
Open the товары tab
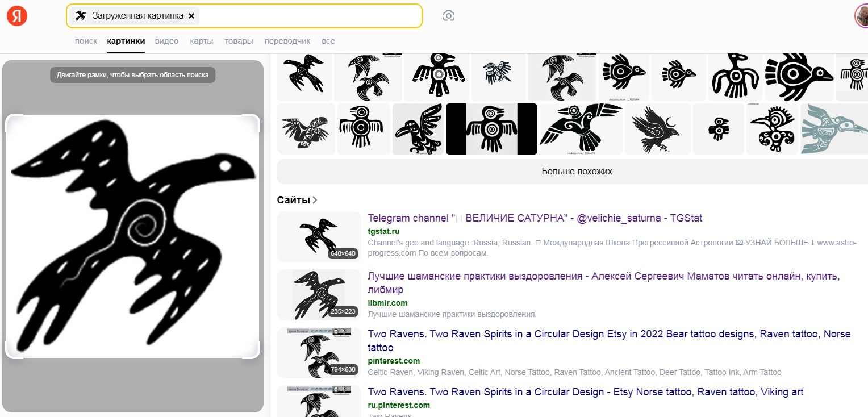[x=239, y=41]
